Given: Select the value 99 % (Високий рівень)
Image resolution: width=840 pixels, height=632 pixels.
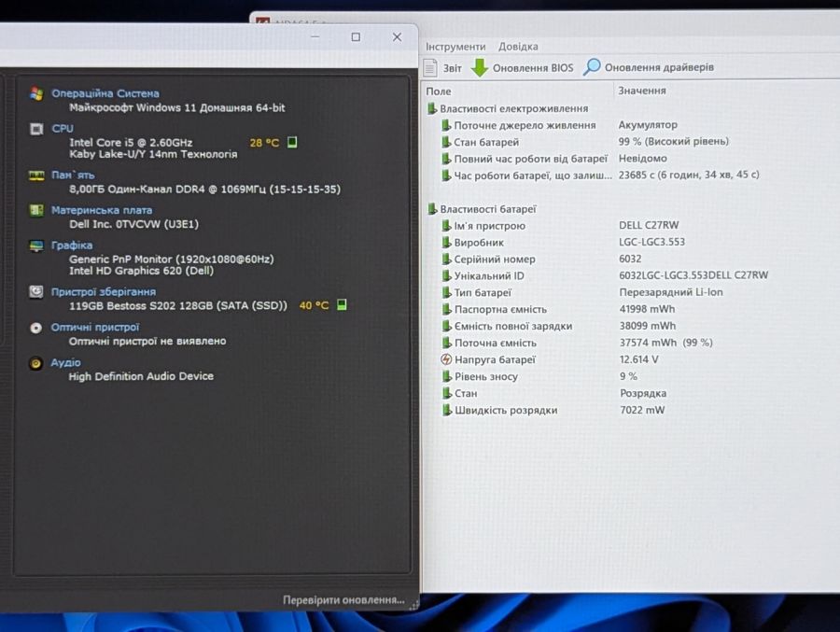Looking at the screenshot, I should (x=673, y=142).
